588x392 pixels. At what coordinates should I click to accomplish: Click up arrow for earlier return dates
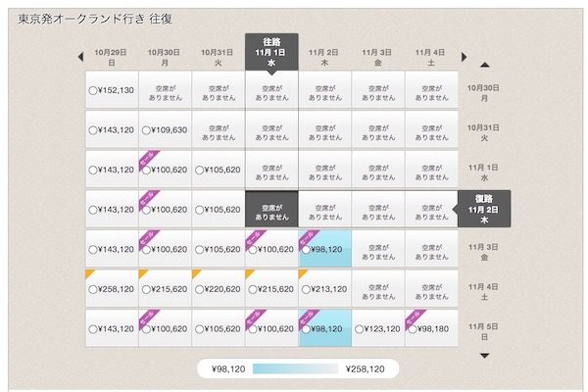484,66
